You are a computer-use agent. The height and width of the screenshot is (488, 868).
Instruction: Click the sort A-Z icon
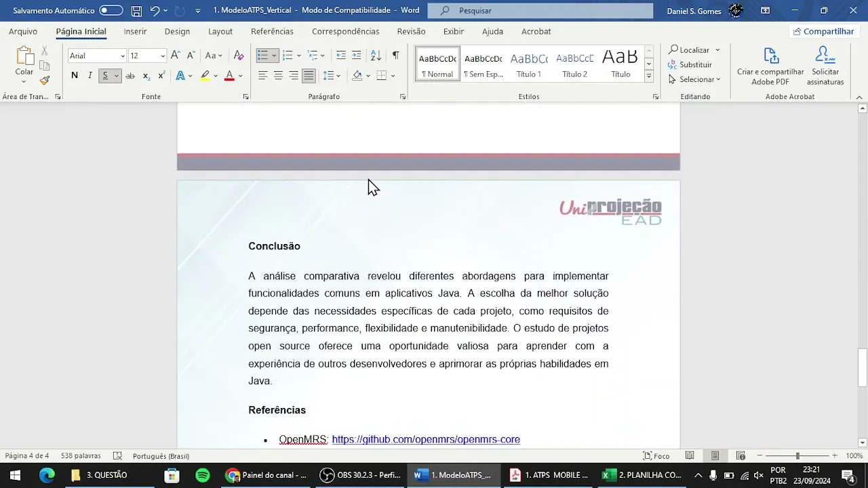pyautogui.click(x=376, y=56)
